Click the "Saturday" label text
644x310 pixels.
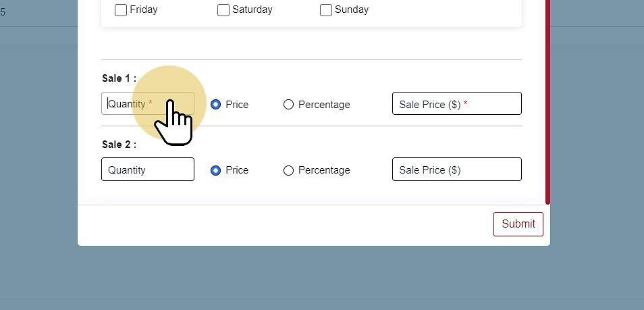[252, 10]
